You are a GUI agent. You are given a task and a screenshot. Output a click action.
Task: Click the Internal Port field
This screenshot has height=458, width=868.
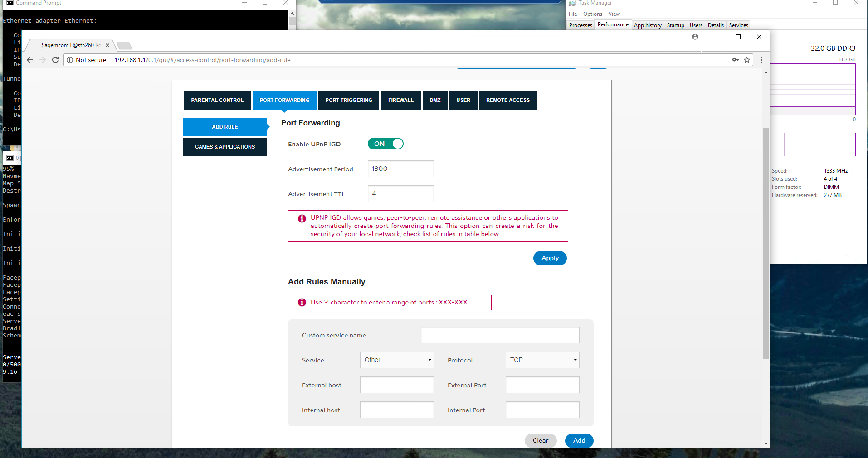(542, 410)
